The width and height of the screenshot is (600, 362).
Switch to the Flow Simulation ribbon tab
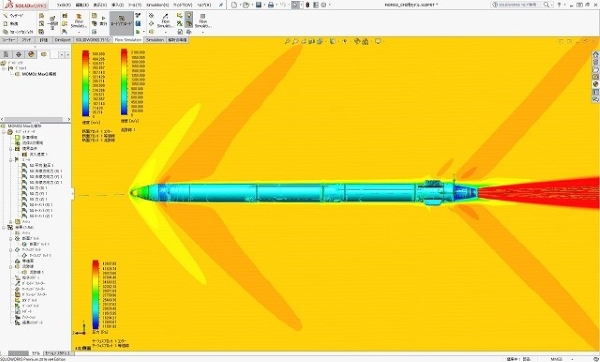click(128, 40)
